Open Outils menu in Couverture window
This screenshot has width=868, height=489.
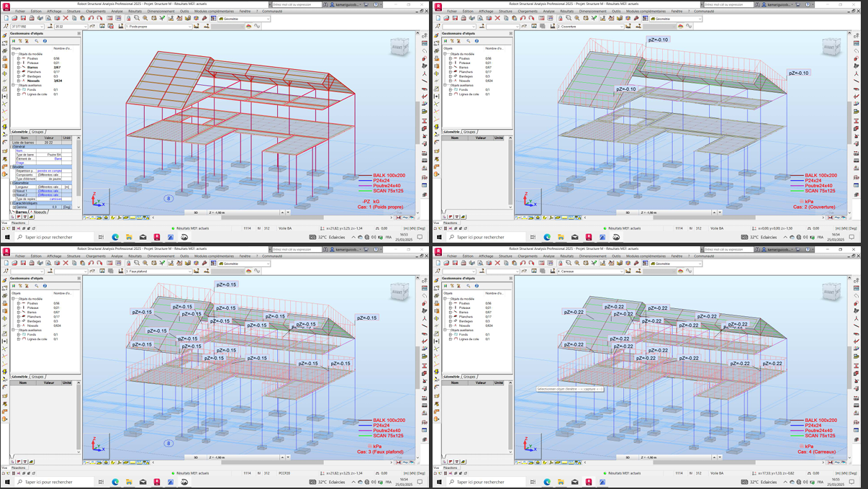coord(616,12)
